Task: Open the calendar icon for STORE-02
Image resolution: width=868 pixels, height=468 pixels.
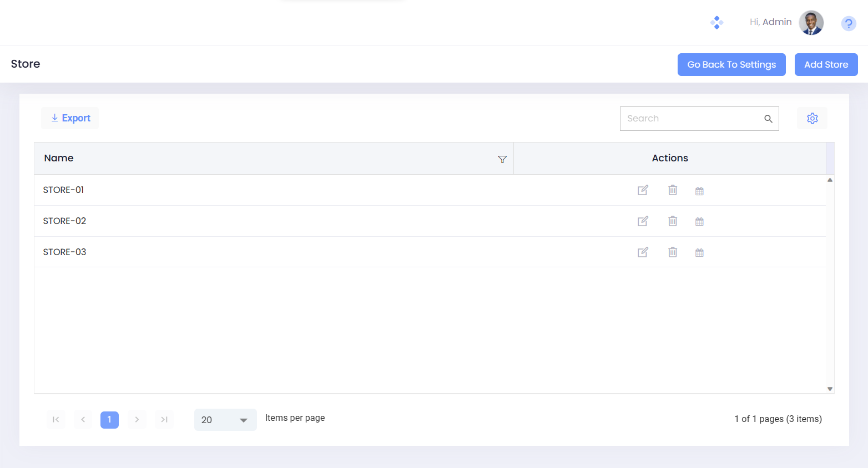Action: (x=699, y=221)
